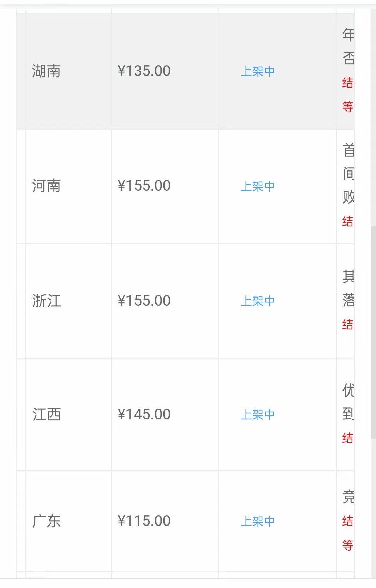Click the 河南 province name
Viewport: 376px width, 588px height.
pyautogui.click(x=46, y=186)
